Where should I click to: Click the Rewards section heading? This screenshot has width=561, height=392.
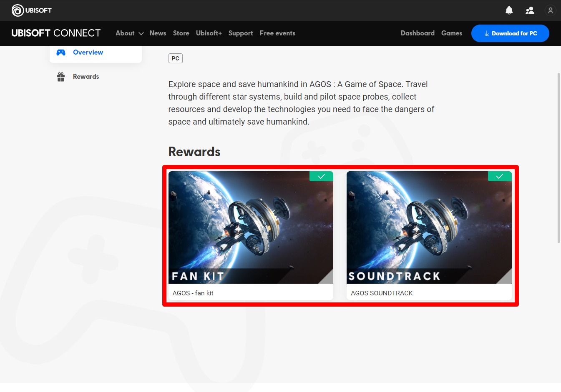pyautogui.click(x=194, y=152)
